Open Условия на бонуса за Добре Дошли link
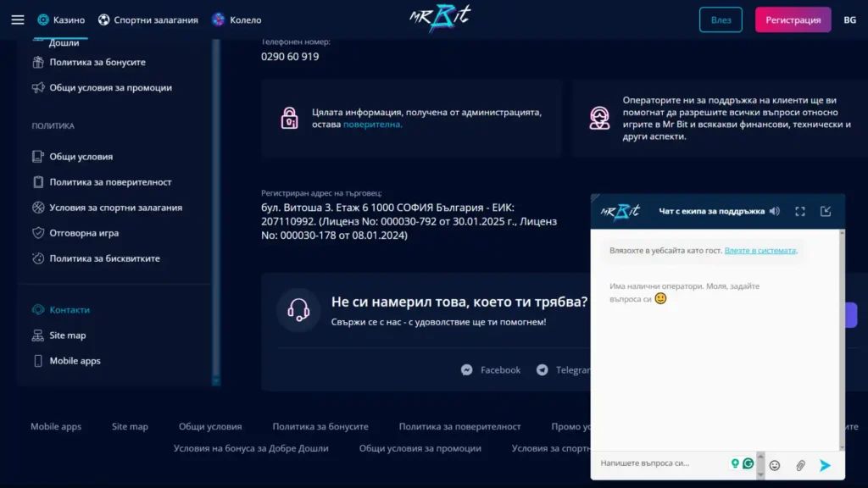This screenshot has height=488, width=868. coord(251,449)
